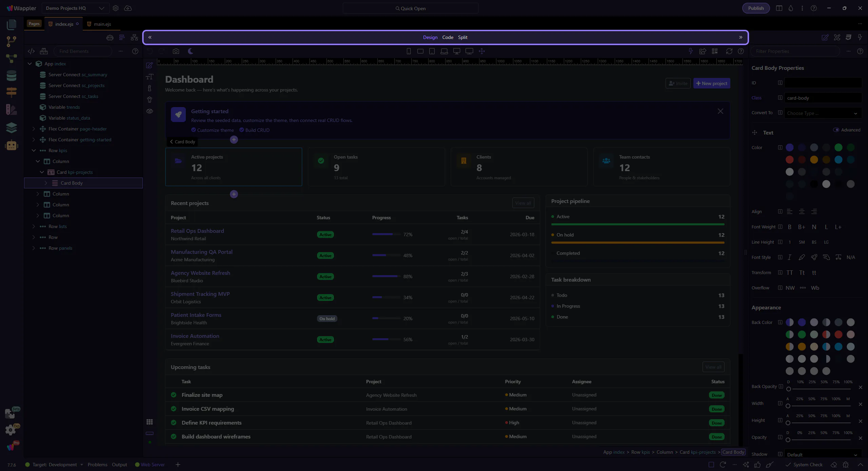The image size is (868, 471).
Task: Open the Convert To type dropdown
Action: click(823, 113)
